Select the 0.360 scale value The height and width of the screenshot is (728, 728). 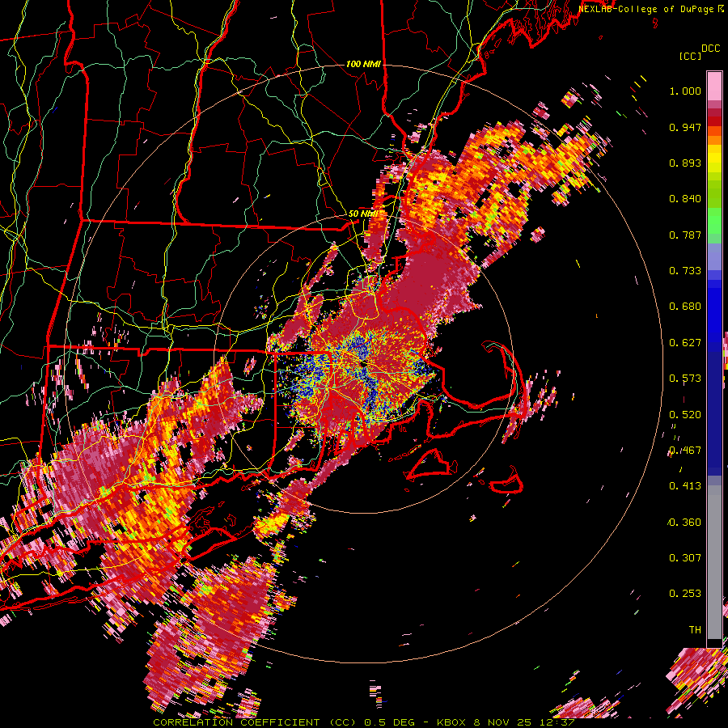(x=685, y=523)
